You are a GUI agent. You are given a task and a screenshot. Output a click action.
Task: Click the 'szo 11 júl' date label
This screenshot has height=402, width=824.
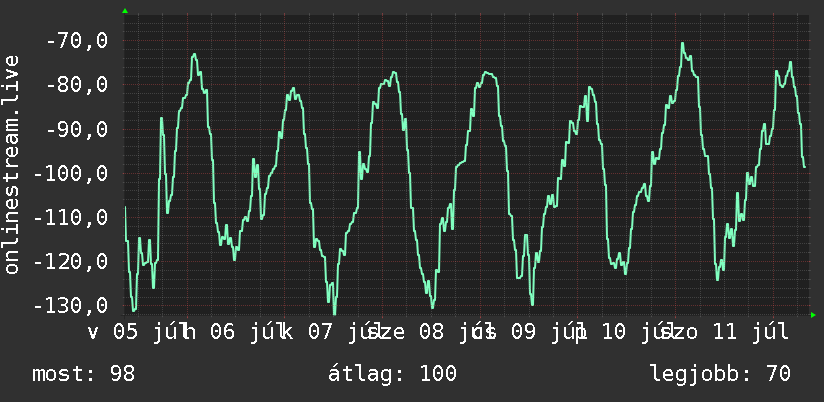pyautogui.click(x=725, y=332)
